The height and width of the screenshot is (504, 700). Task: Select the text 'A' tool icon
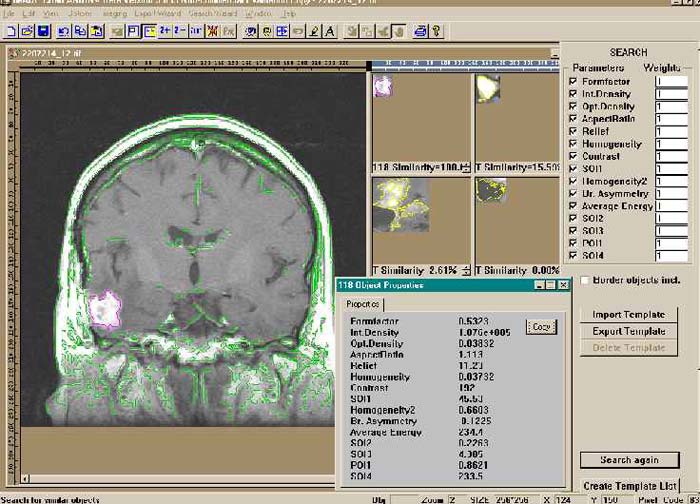tap(330, 31)
